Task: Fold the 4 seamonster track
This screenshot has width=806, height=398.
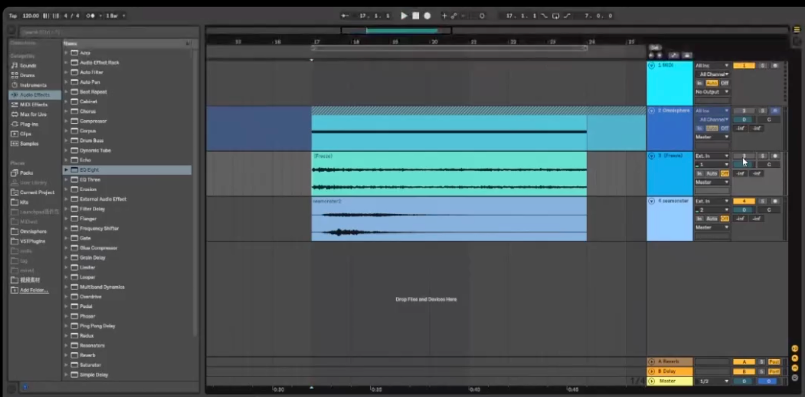Action: tap(652, 201)
